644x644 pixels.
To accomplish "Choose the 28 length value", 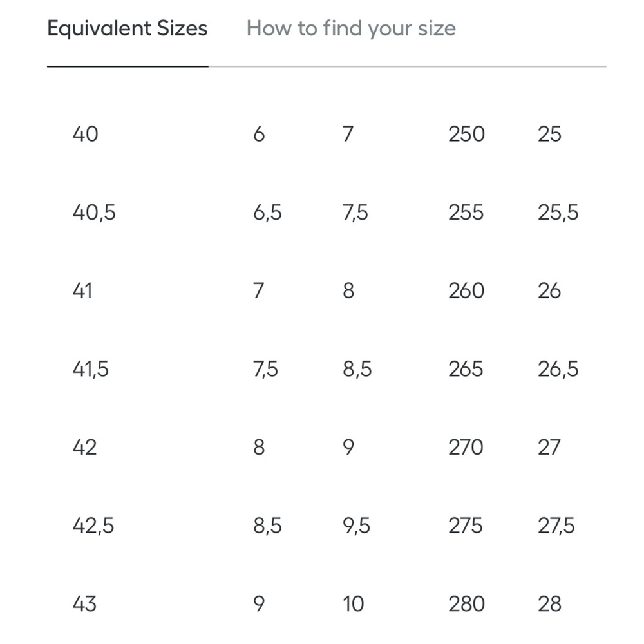I will (x=550, y=604).
